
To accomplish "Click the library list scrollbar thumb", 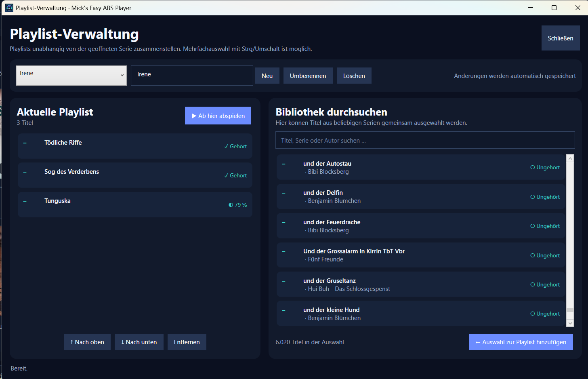I will [570, 310].
